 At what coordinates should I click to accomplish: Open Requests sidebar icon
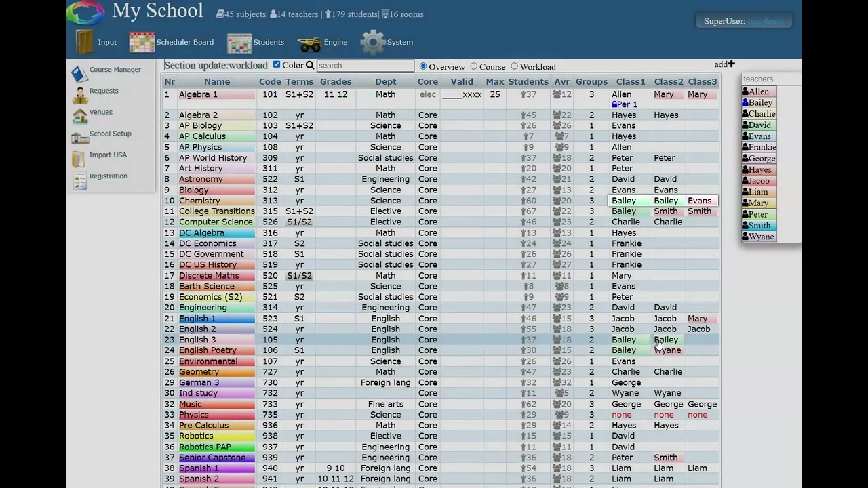79,94
